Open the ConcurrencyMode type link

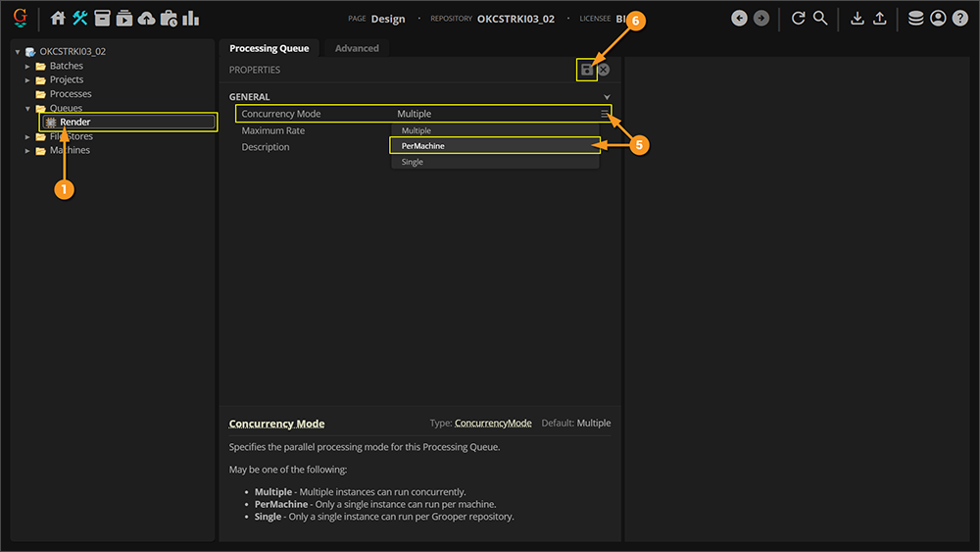[493, 424]
